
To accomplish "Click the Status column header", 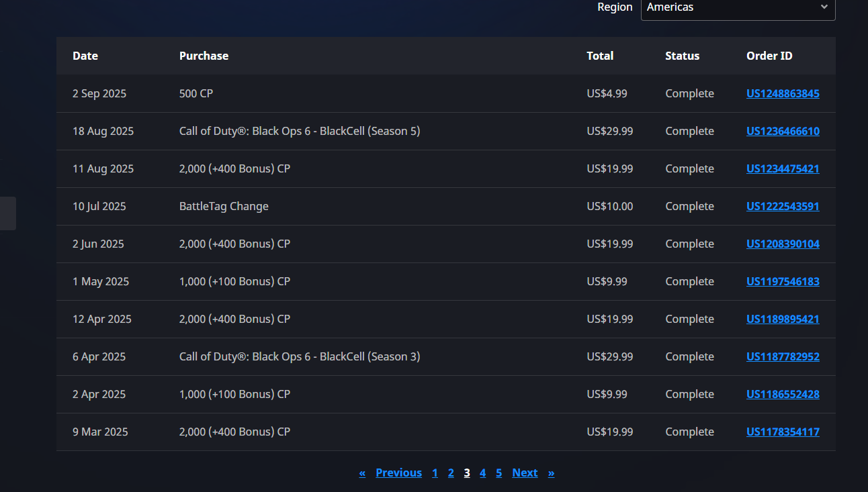I will point(682,56).
